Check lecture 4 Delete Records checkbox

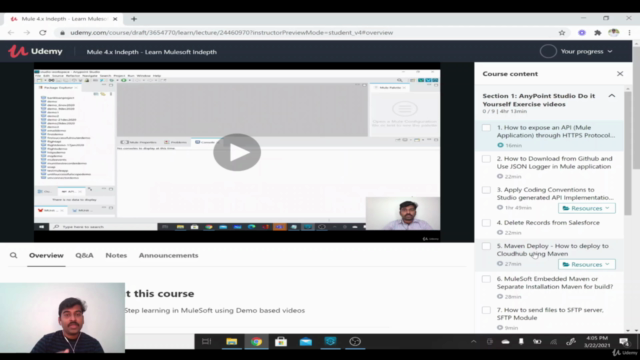pos(486,223)
